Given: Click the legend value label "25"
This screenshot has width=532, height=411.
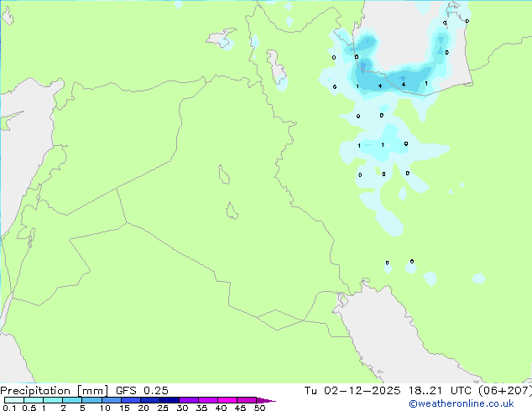Looking at the screenshot, I should (163, 408).
